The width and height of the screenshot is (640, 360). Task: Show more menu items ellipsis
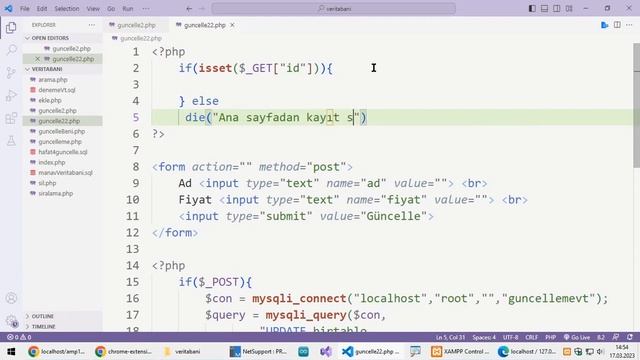(146, 9)
